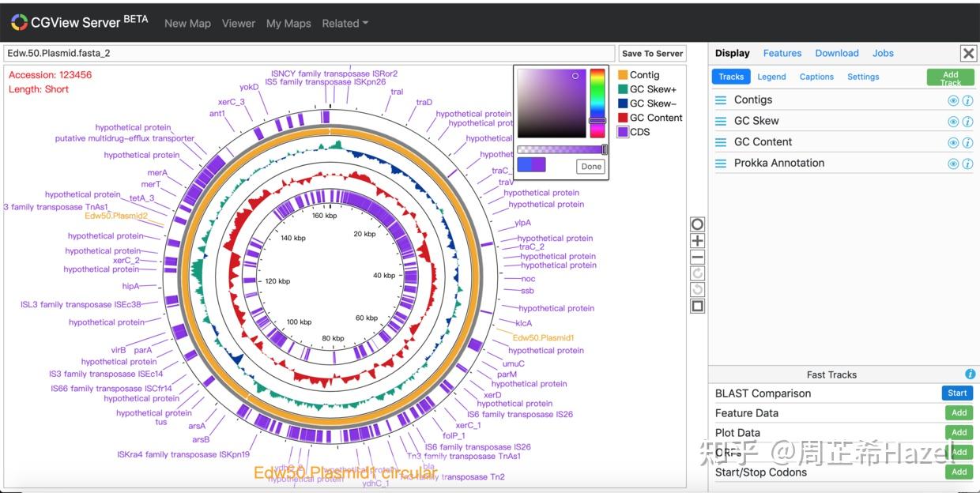
Task: Grab the Prokka Annotation reorder handle
Action: click(721, 164)
